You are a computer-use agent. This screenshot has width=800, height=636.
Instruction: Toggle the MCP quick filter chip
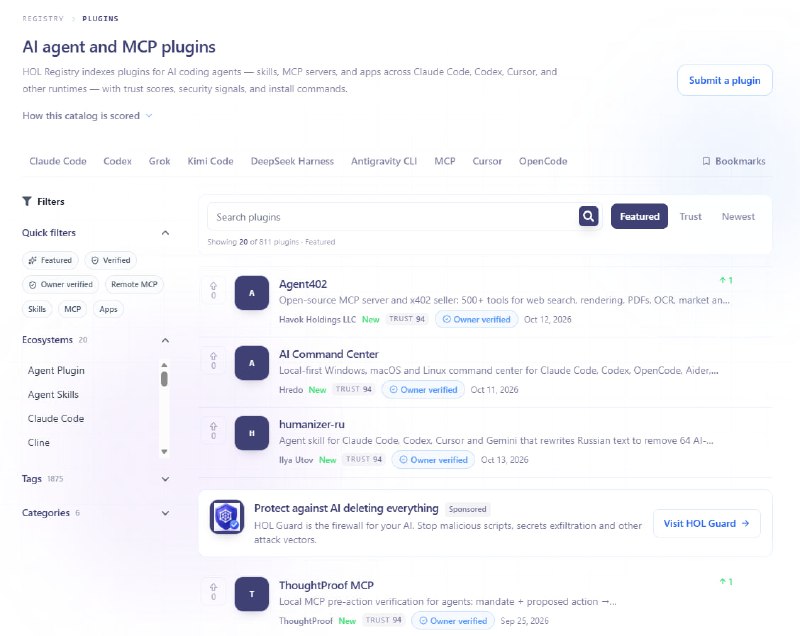tap(72, 309)
